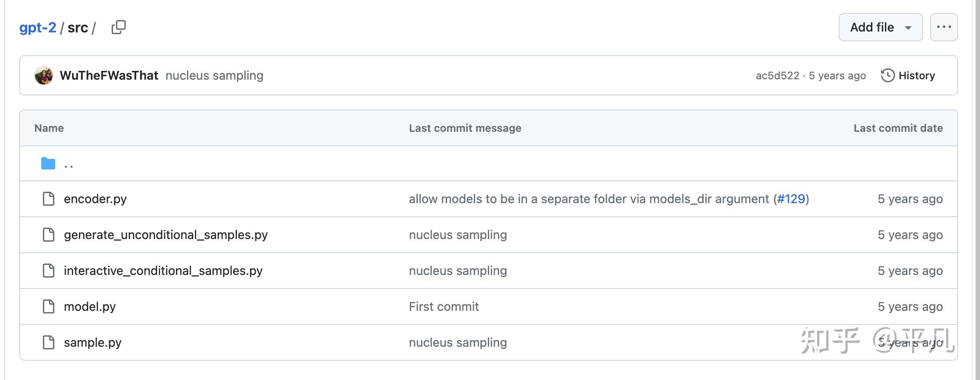
Task: Click the WuTheFWasThat avatar image
Action: pos(44,75)
